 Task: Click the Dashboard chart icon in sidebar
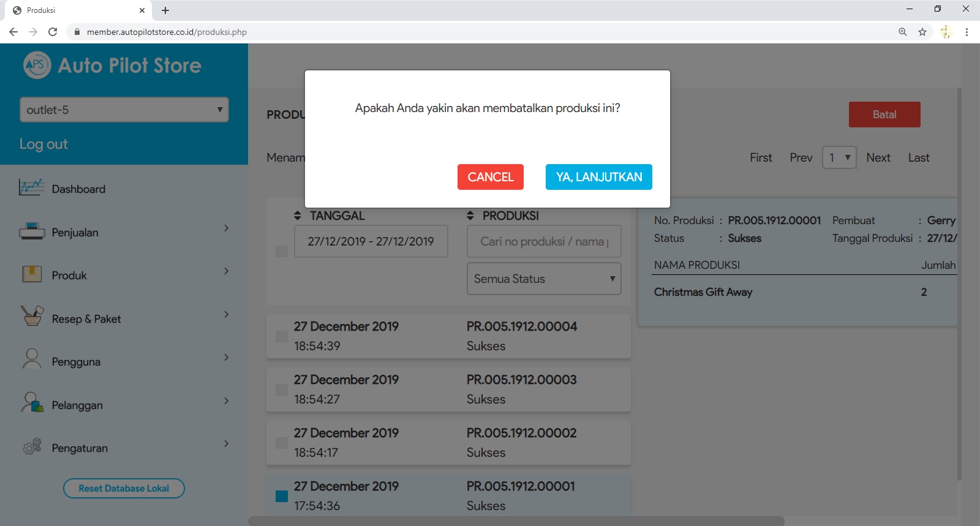(31, 187)
